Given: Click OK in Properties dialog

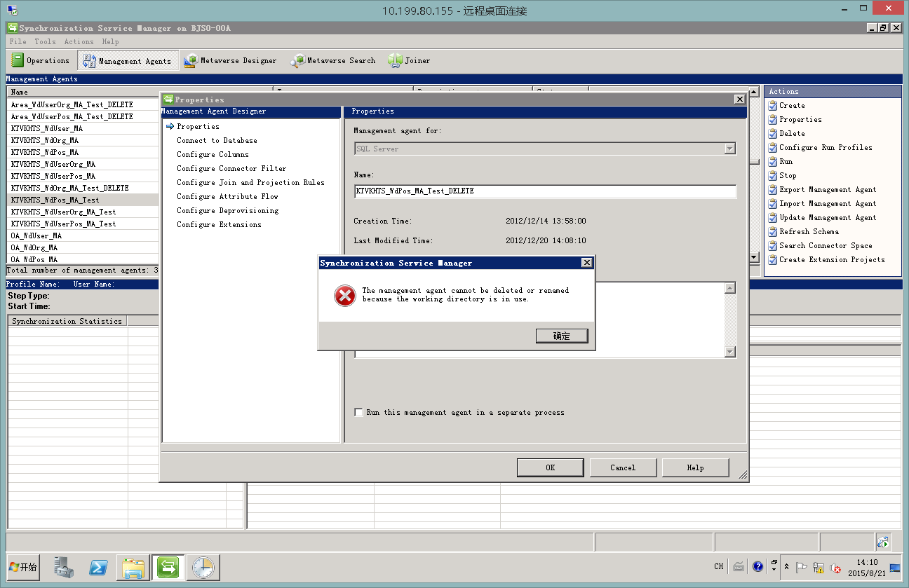Looking at the screenshot, I should (550, 467).
